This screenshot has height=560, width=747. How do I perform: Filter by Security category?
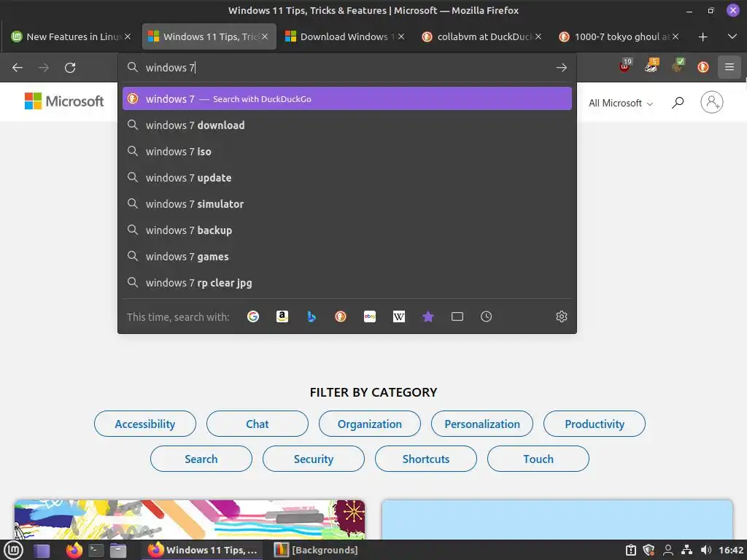click(314, 459)
